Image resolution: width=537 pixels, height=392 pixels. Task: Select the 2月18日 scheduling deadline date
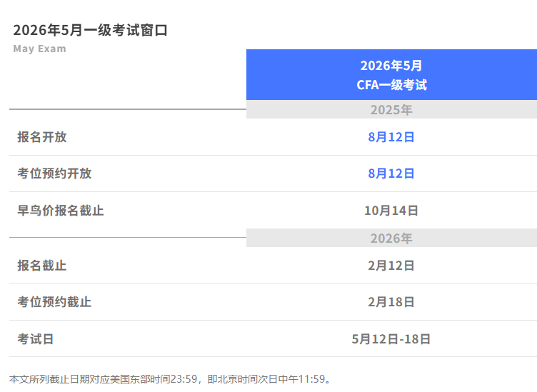pyautogui.click(x=391, y=302)
